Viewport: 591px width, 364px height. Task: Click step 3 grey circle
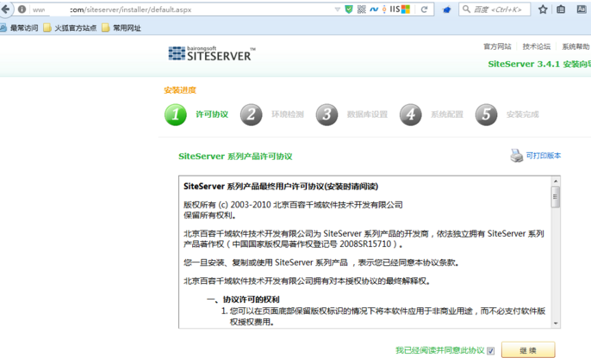pyautogui.click(x=327, y=114)
